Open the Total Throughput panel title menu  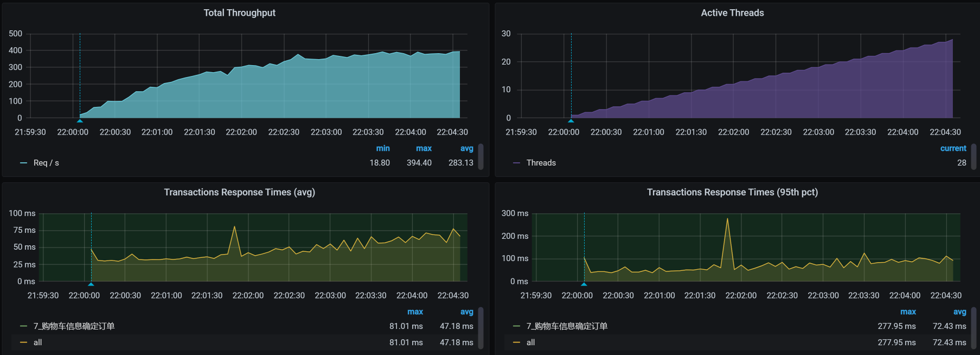click(x=239, y=13)
